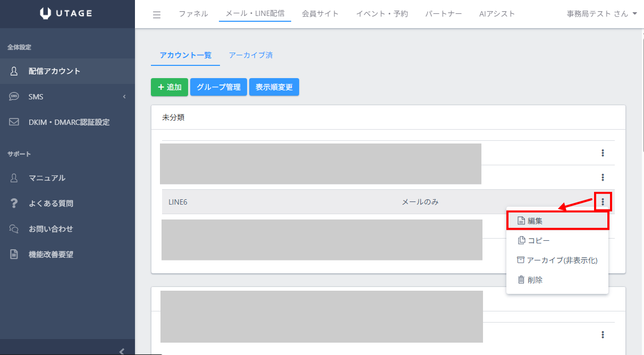Click the 表示順変更 button

(274, 87)
